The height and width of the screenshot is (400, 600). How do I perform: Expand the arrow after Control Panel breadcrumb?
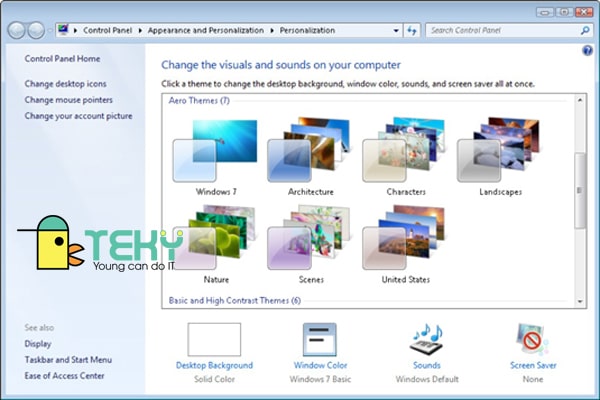(140, 30)
